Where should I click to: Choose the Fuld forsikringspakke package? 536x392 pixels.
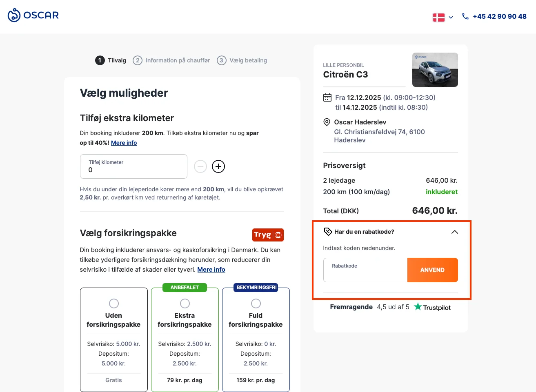(x=256, y=303)
